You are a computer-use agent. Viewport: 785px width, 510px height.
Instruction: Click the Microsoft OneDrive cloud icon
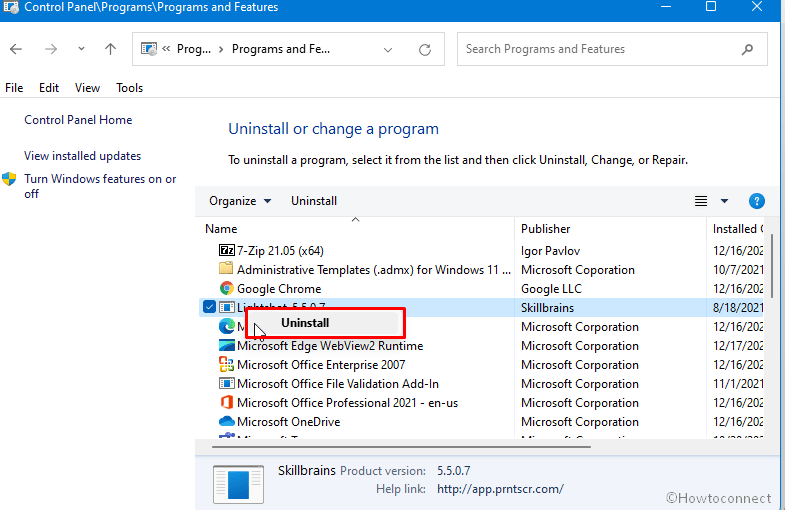(227, 421)
